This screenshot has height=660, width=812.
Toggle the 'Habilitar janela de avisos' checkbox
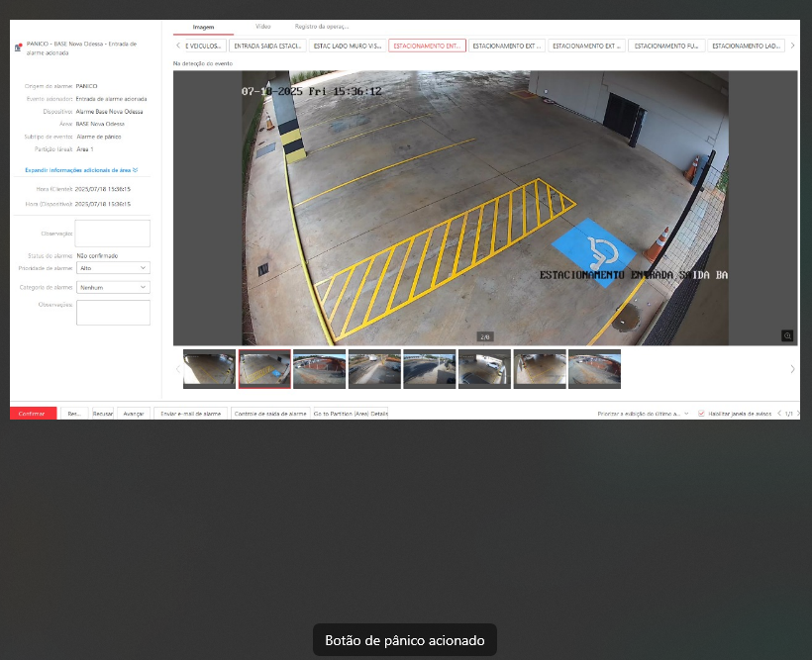(x=701, y=413)
